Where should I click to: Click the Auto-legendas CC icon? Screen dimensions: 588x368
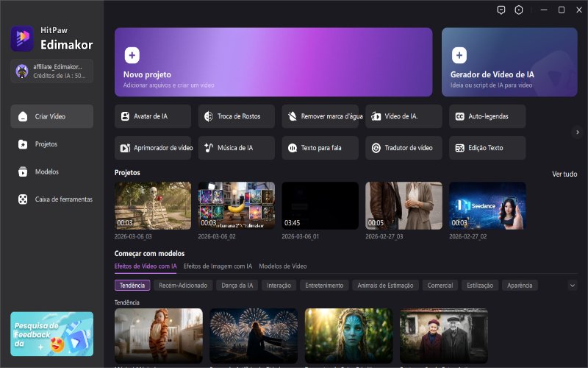click(x=460, y=116)
